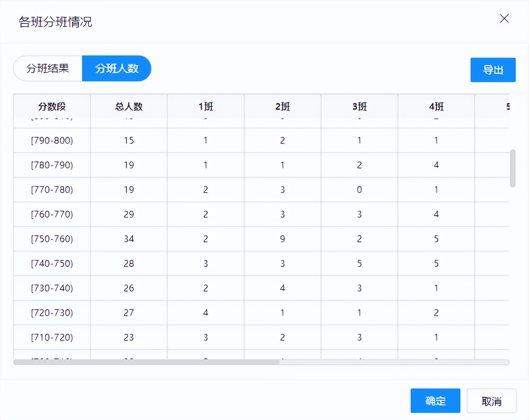Select the 分数段 column header

[x=52, y=107]
